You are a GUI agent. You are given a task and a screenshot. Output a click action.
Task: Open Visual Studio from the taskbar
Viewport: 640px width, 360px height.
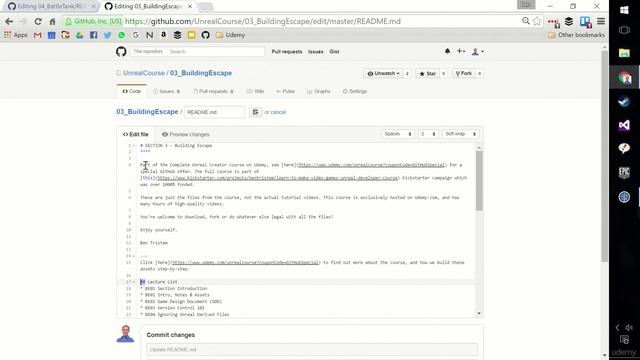pos(624,125)
